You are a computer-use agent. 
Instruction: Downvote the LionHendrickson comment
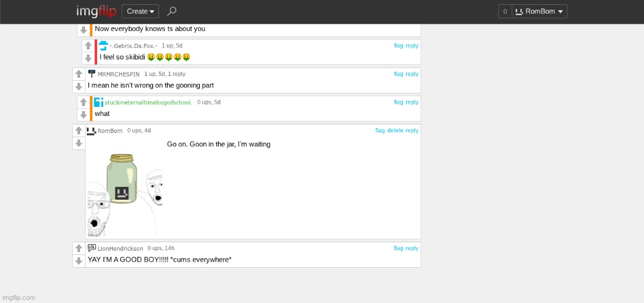(x=78, y=260)
